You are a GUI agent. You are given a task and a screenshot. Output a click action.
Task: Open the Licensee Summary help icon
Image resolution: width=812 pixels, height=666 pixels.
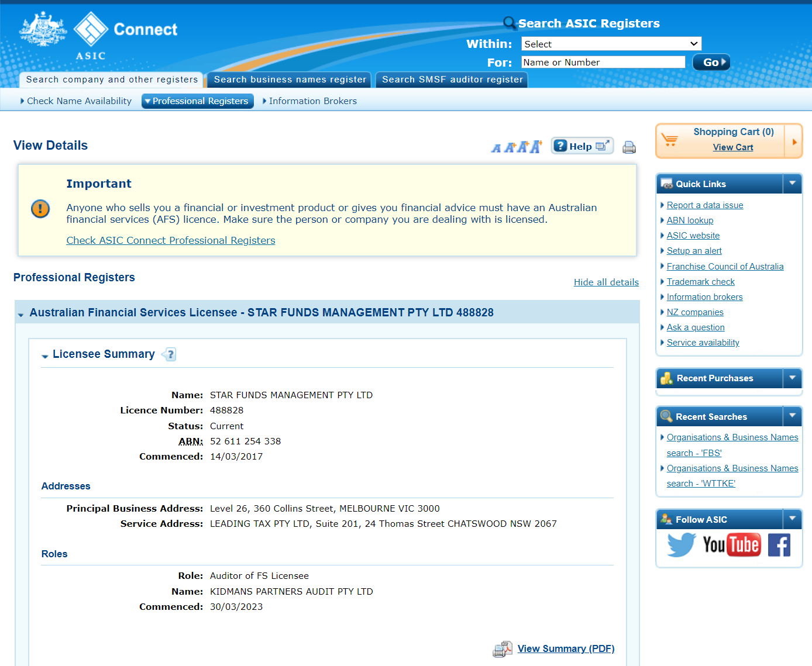(x=169, y=354)
